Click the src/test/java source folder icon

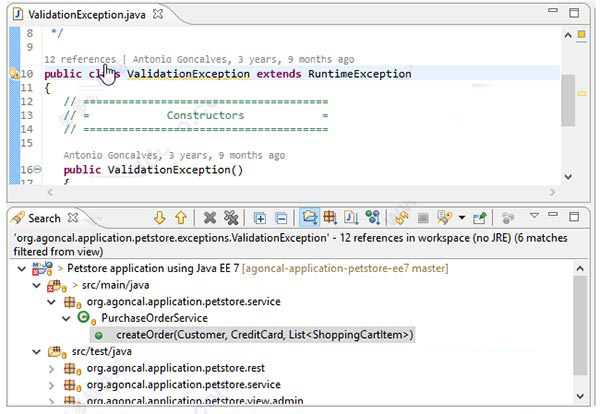tap(56, 351)
